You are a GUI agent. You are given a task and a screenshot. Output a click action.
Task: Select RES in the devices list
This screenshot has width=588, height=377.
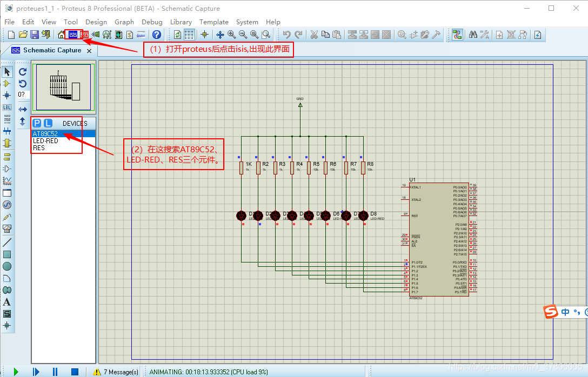point(63,148)
